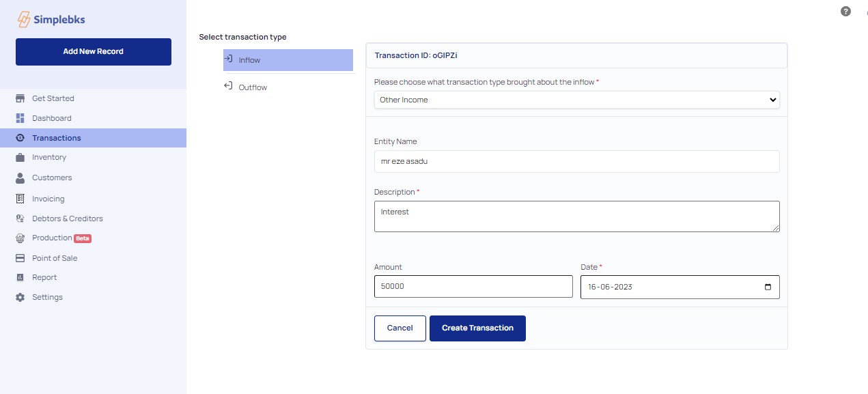Click the Create Transaction button
This screenshot has width=868, height=394.
point(477,328)
